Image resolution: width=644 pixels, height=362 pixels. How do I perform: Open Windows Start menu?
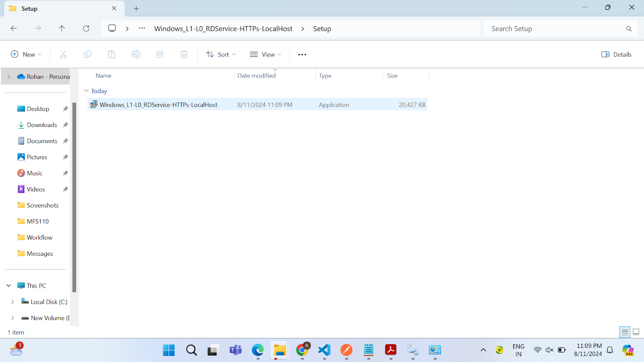169,350
